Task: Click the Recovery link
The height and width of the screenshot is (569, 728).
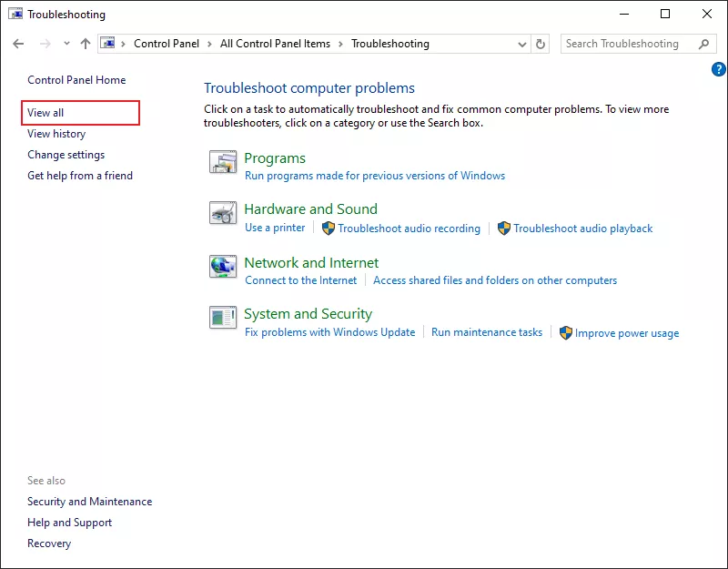Action: tap(49, 544)
